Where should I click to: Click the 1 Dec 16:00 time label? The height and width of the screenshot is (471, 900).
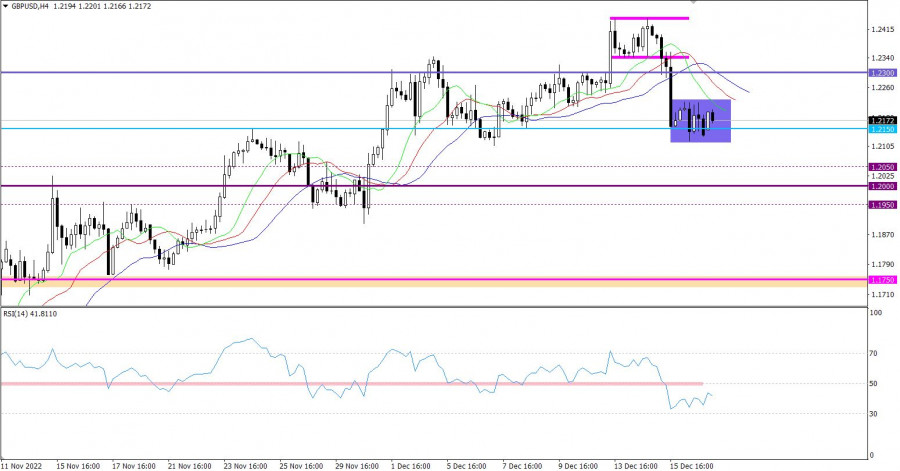(x=410, y=465)
